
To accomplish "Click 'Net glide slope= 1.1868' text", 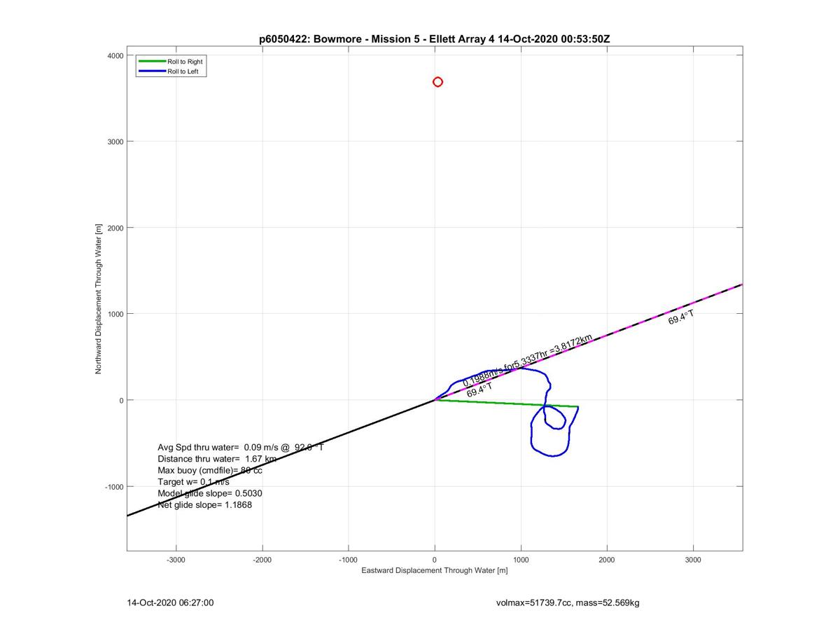I will pos(204,504).
